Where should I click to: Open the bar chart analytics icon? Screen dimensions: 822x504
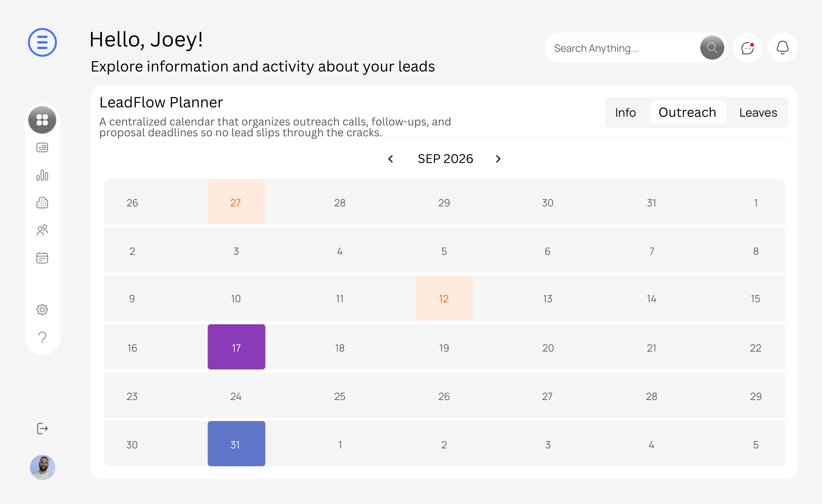pos(42,175)
